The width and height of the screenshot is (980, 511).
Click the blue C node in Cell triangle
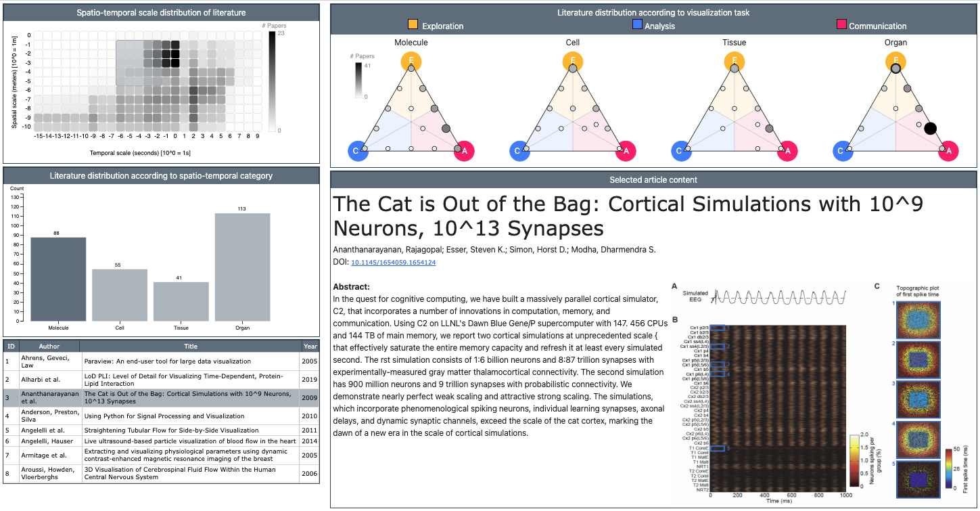point(519,151)
